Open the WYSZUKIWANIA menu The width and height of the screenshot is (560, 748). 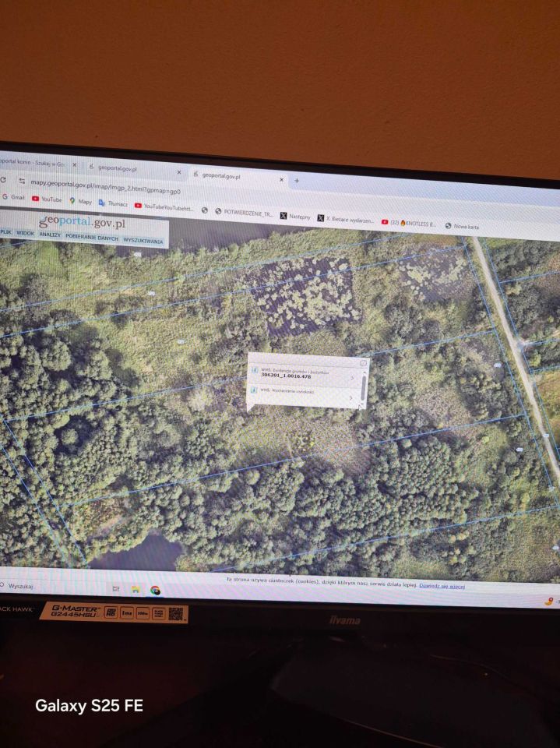pos(143,241)
